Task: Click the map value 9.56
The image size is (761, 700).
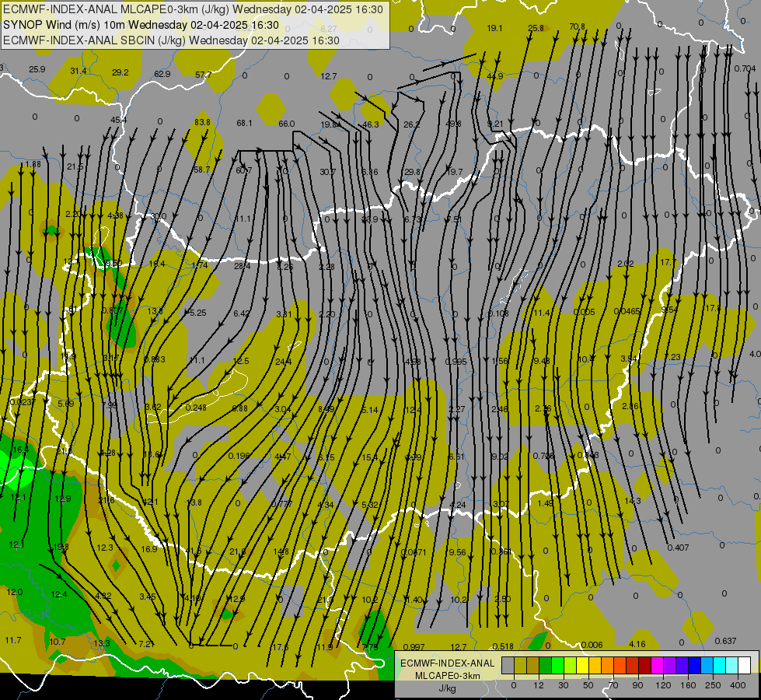Action: pos(457,552)
